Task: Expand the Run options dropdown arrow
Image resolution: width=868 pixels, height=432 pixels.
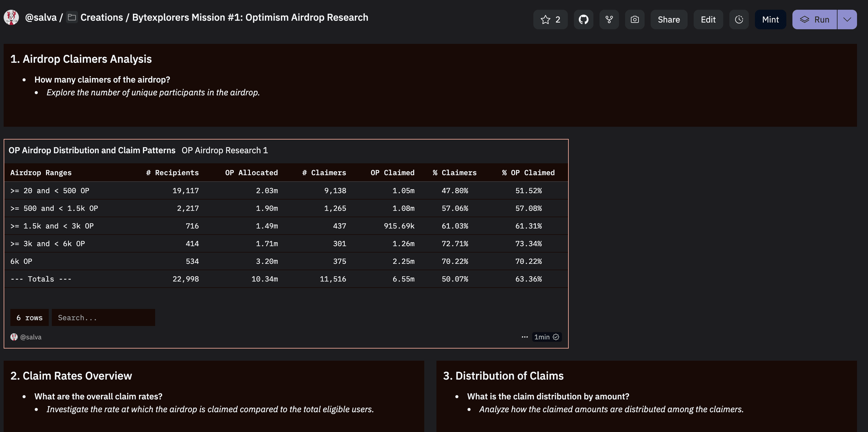Action: [x=847, y=19]
